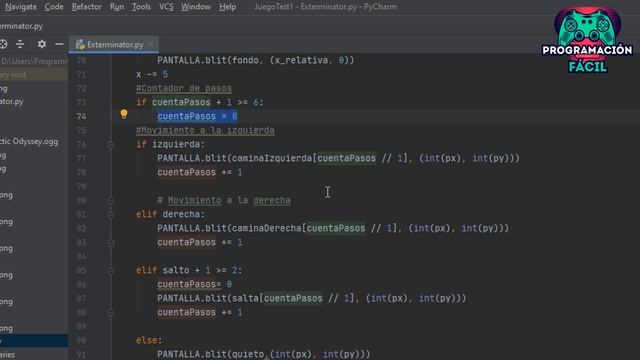Click the comment '#Movimiento a la izquierda'
640x360 pixels.
205,130
